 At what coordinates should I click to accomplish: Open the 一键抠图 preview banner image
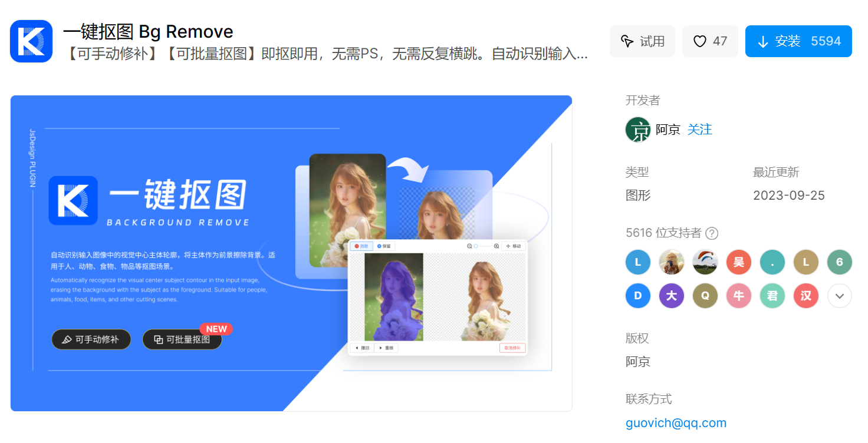291,253
